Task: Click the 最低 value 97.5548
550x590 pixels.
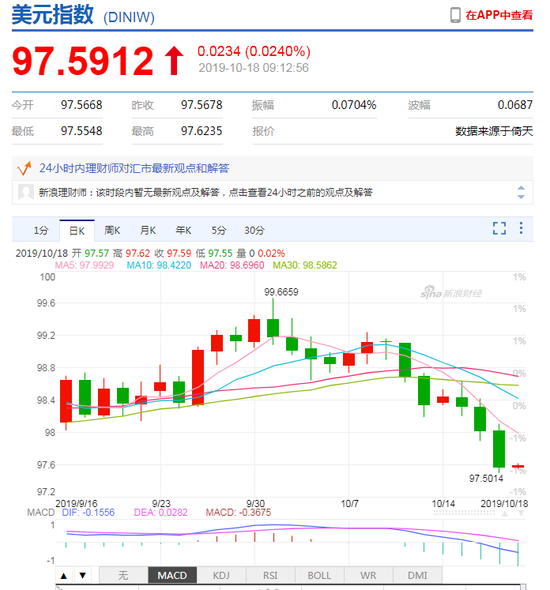Action: (82, 131)
